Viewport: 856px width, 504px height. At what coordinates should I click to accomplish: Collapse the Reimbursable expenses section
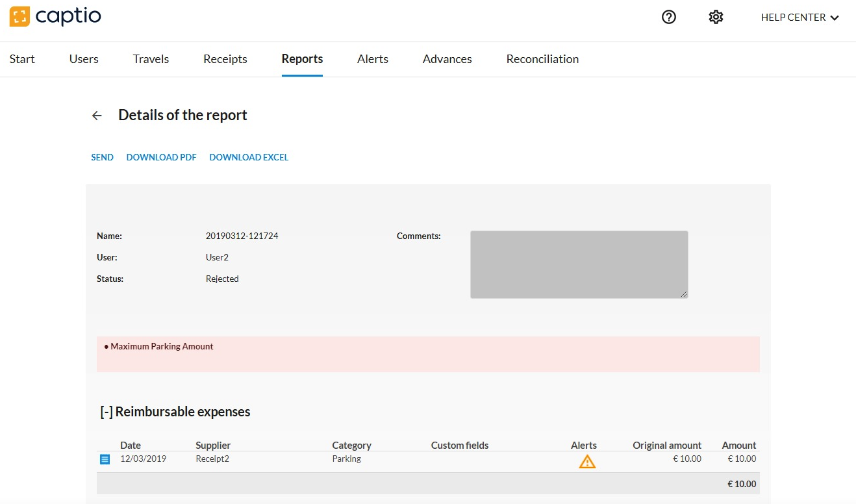(107, 412)
